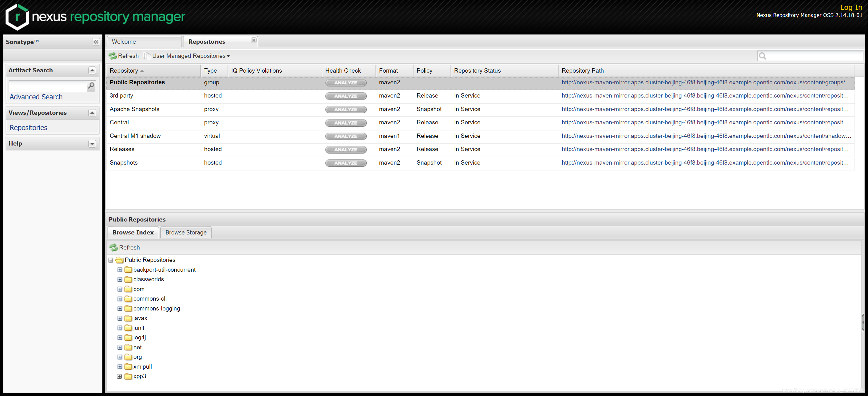The width and height of the screenshot is (868, 396).
Task: Click ANALYZE health check for Apache Snapshots
Action: [346, 110]
